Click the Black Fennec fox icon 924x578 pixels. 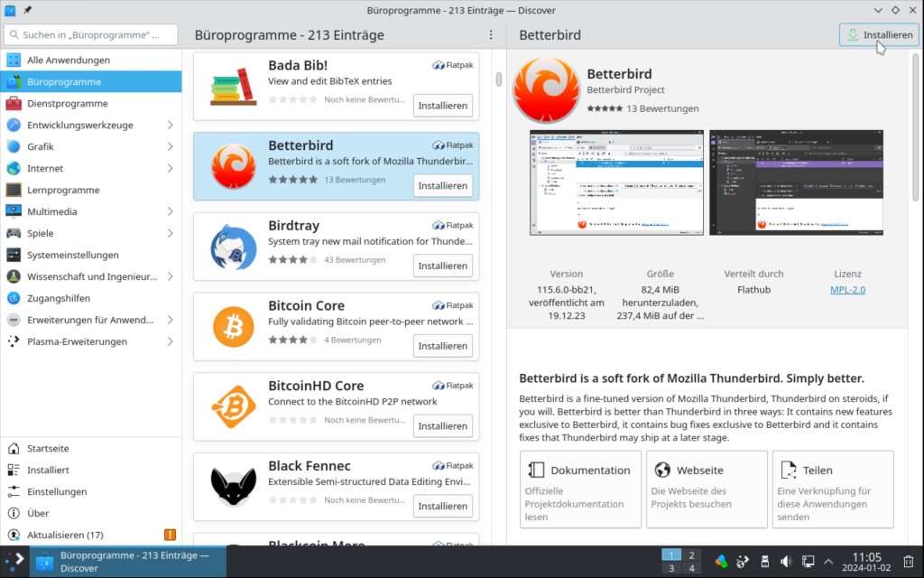coord(234,487)
